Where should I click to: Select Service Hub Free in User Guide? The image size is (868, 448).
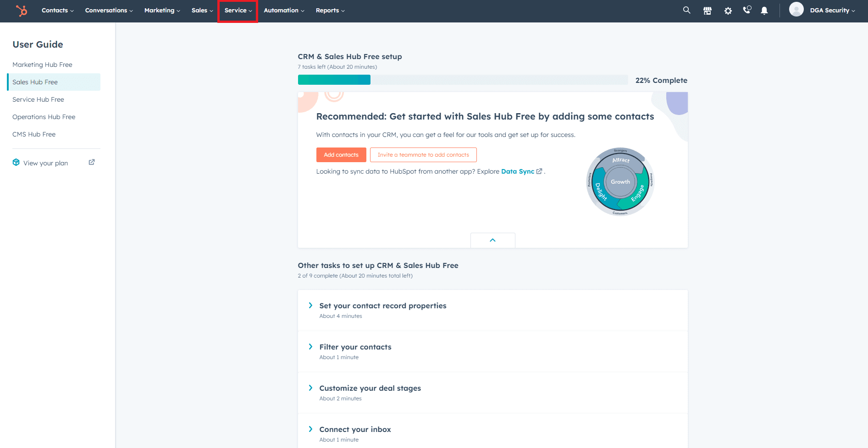pos(38,99)
